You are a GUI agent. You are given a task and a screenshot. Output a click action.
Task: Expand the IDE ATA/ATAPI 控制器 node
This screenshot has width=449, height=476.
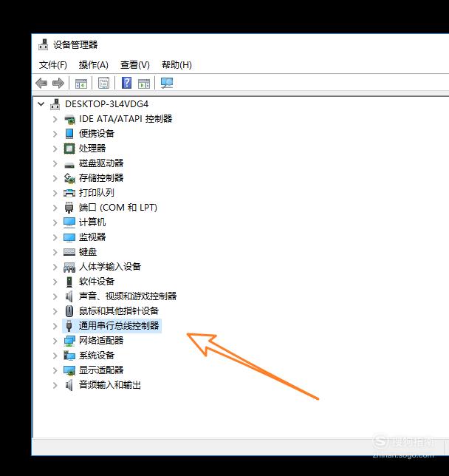(55, 119)
